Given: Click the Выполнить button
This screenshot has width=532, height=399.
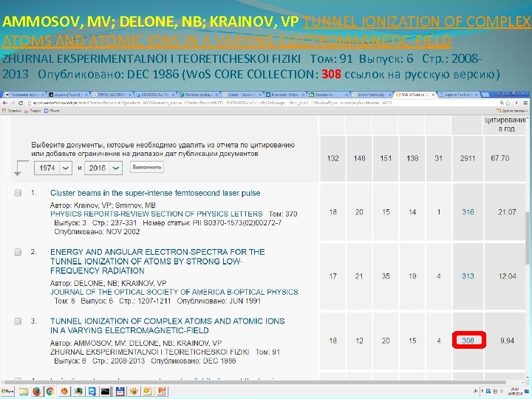Looking at the screenshot, I should [146, 167].
